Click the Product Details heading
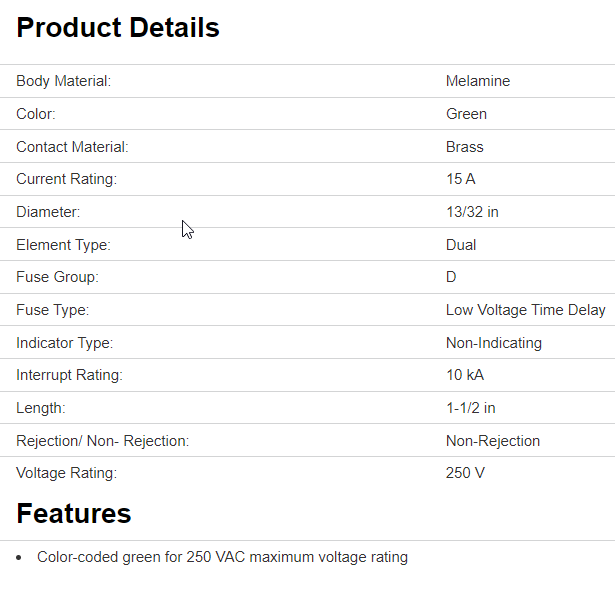The width and height of the screenshot is (615, 596). (118, 28)
